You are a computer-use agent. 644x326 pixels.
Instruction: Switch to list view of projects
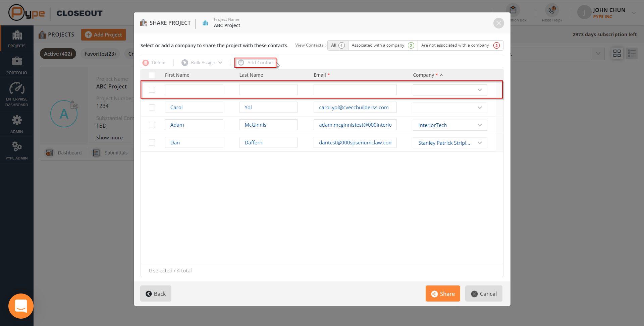coord(632,53)
